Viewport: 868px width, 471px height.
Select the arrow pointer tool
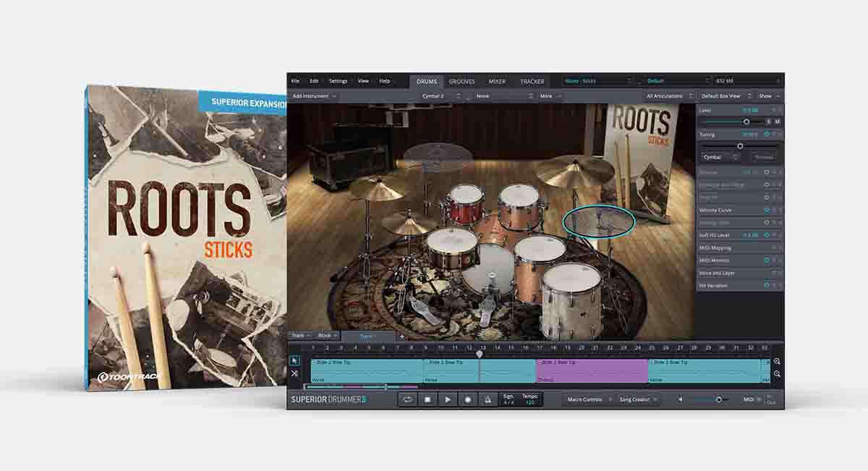click(x=294, y=360)
